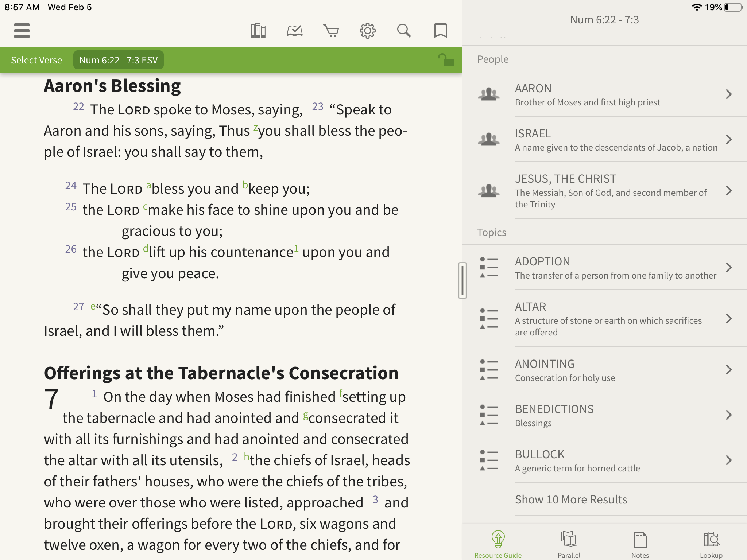The width and height of the screenshot is (747, 560).
Task: Grab the split-pane divider handle
Action: (x=462, y=280)
